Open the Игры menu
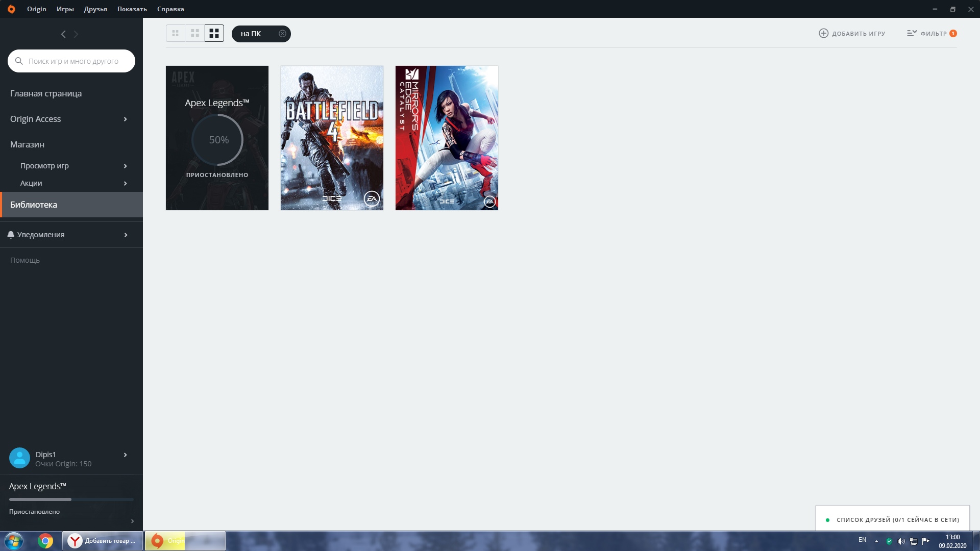 [x=65, y=9]
